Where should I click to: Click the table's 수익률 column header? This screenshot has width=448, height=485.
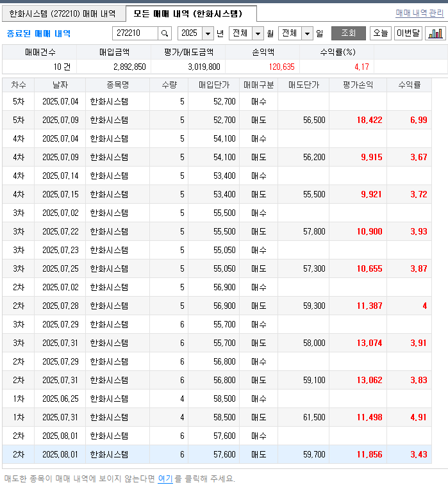[410, 85]
